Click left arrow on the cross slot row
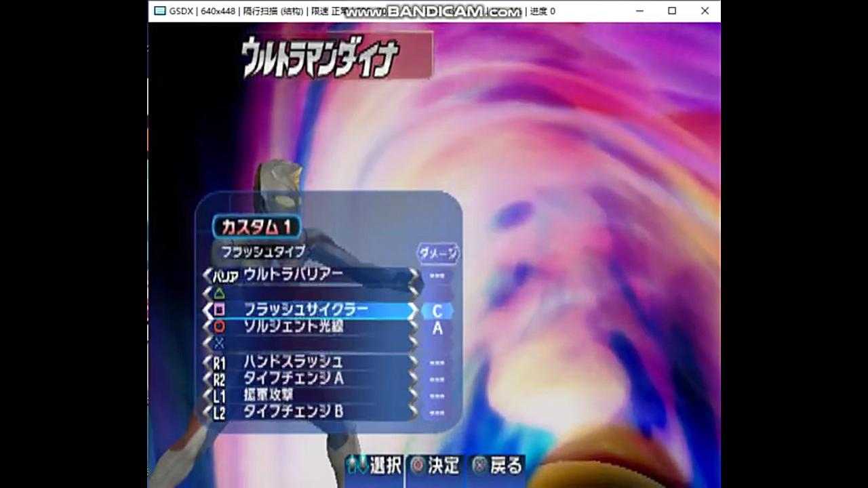Viewport: 868px width, 488px height. [207, 344]
